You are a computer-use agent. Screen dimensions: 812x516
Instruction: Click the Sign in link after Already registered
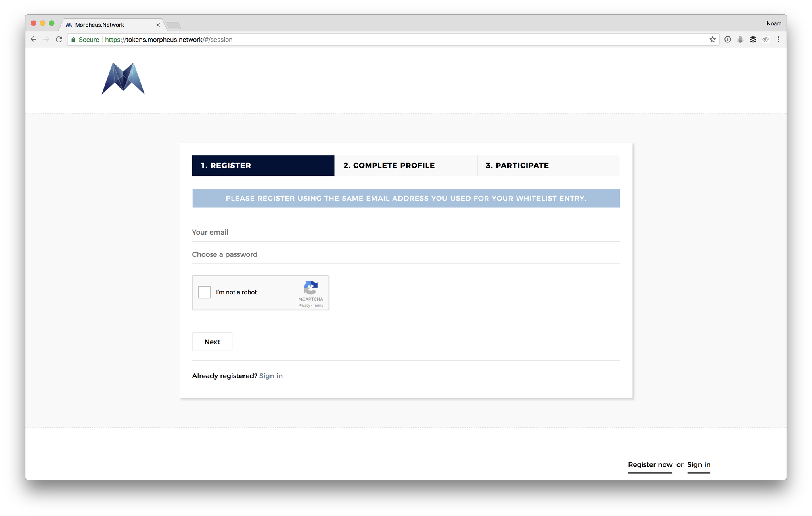point(271,376)
